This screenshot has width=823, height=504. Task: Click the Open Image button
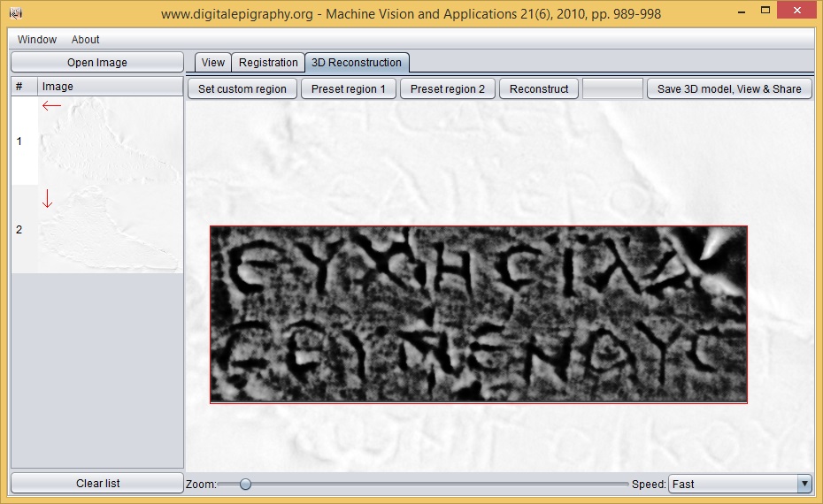click(x=97, y=63)
